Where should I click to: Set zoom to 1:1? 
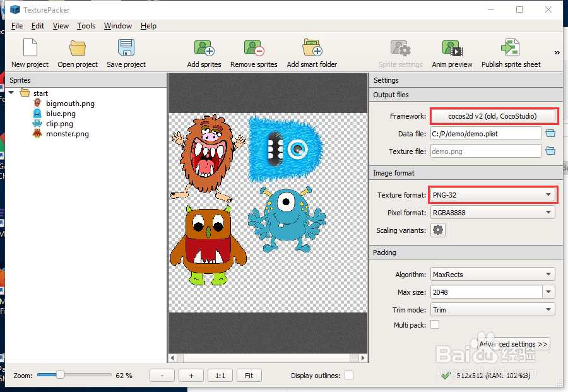tap(220, 376)
